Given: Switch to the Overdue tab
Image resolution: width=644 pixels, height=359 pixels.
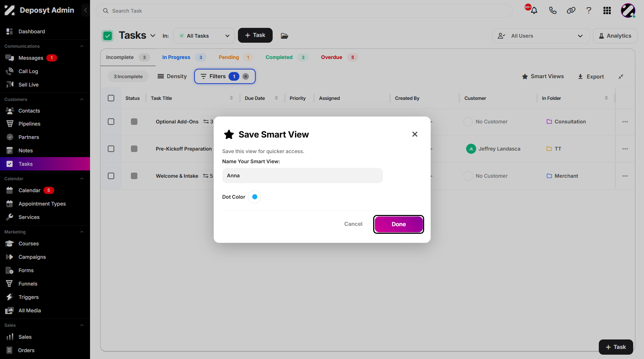Looking at the screenshot, I should point(339,57).
